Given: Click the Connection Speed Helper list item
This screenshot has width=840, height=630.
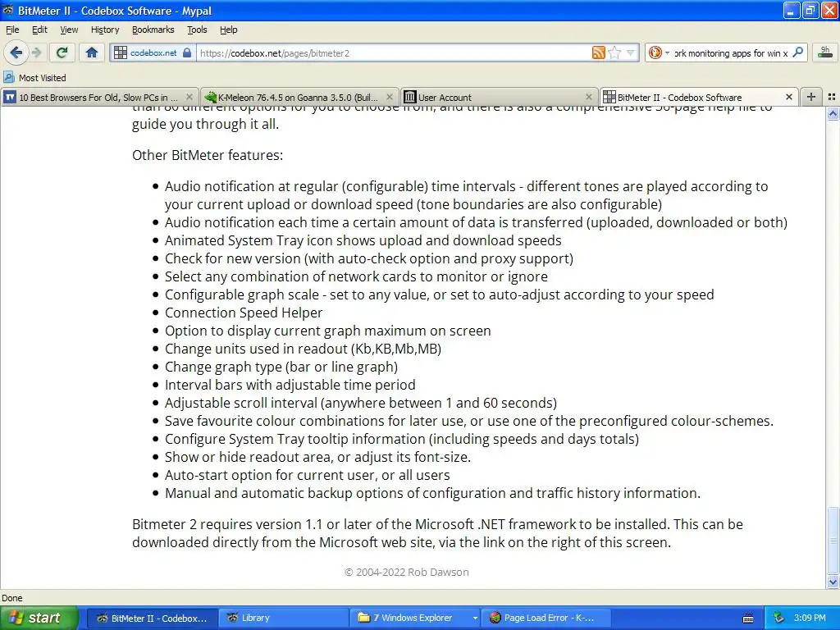Looking at the screenshot, I should click(x=244, y=313).
